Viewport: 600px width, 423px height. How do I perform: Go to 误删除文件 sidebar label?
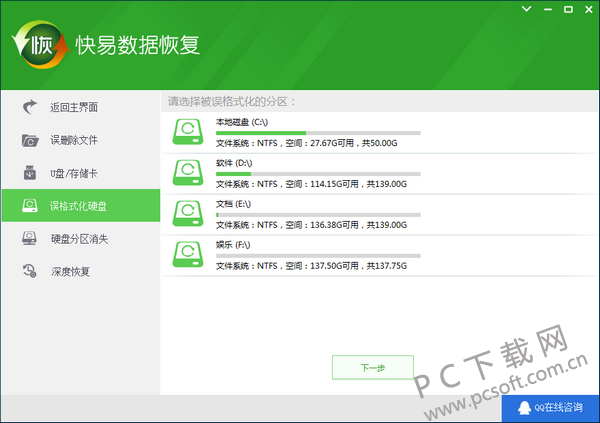(75, 140)
